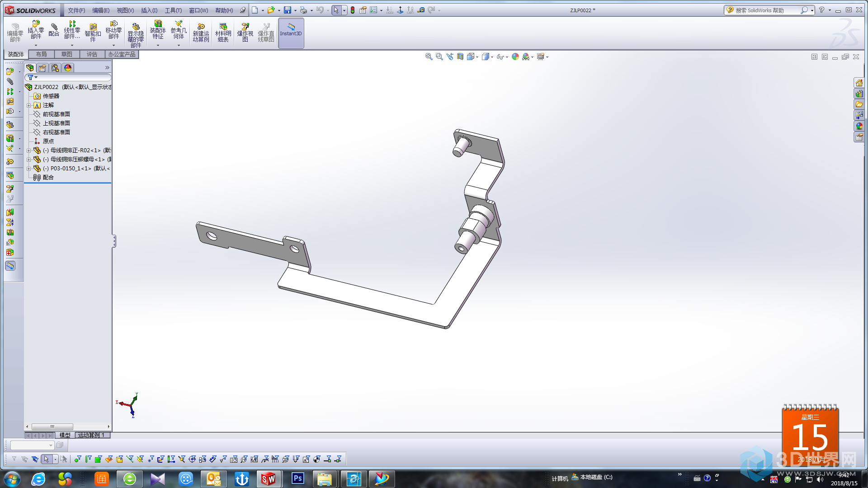The image size is (868, 488).
Task: Click Zoom to Area in view toolbar
Action: tap(439, 56)
